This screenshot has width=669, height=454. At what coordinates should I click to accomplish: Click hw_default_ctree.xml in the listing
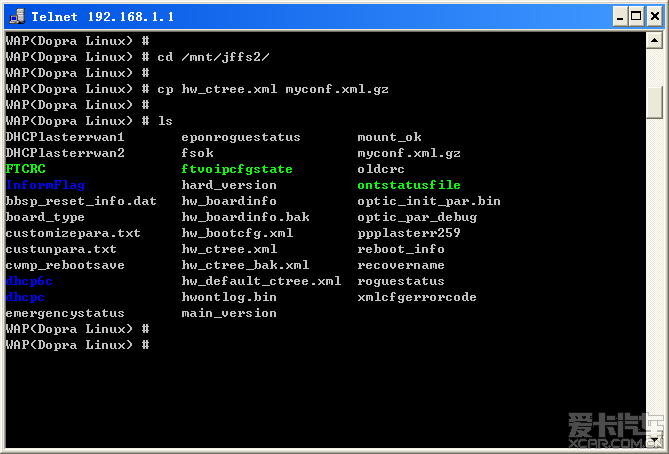pos(261,281)
